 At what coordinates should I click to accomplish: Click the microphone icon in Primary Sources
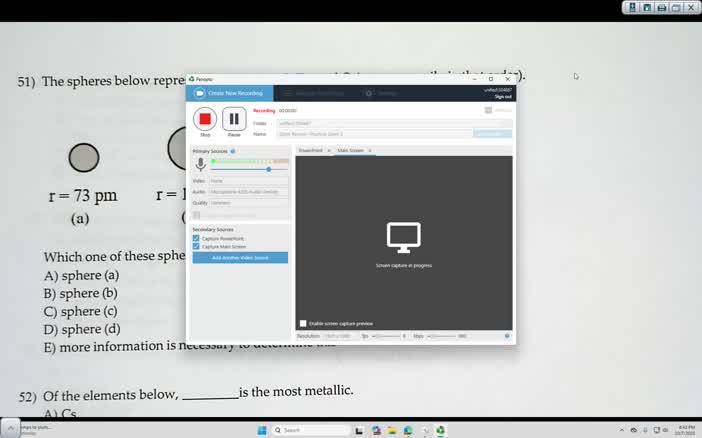click(x=201, y=165)
